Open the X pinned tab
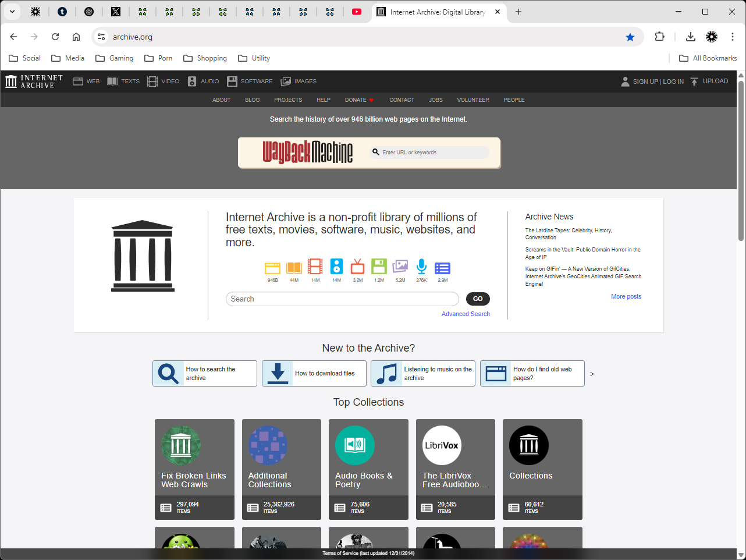The height and width of the screenshot is (560, 746). tap(116, 12)
